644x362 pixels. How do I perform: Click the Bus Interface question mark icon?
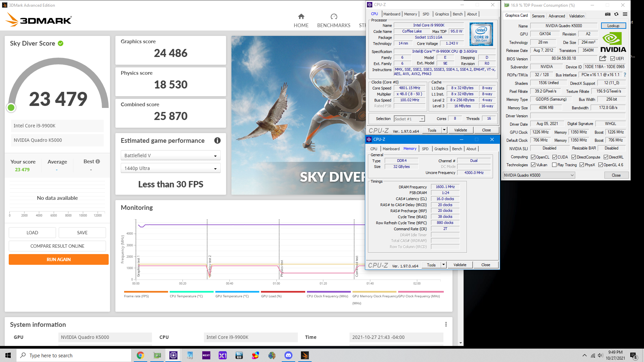pyautogui.click(x=625, y=75)
